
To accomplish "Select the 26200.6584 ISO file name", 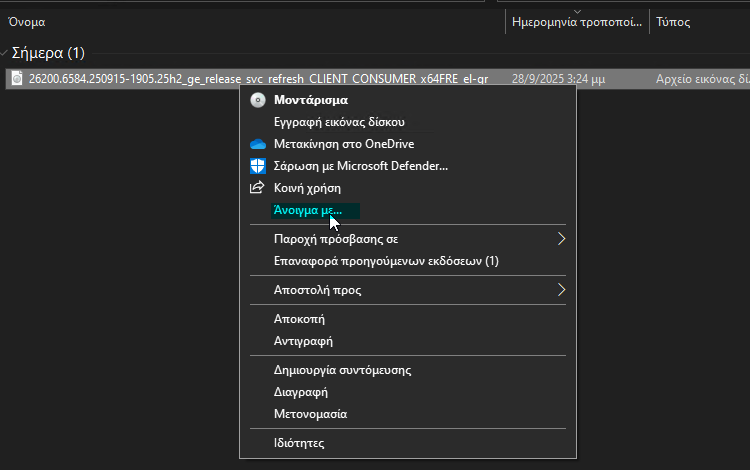I will coord(259,79).
